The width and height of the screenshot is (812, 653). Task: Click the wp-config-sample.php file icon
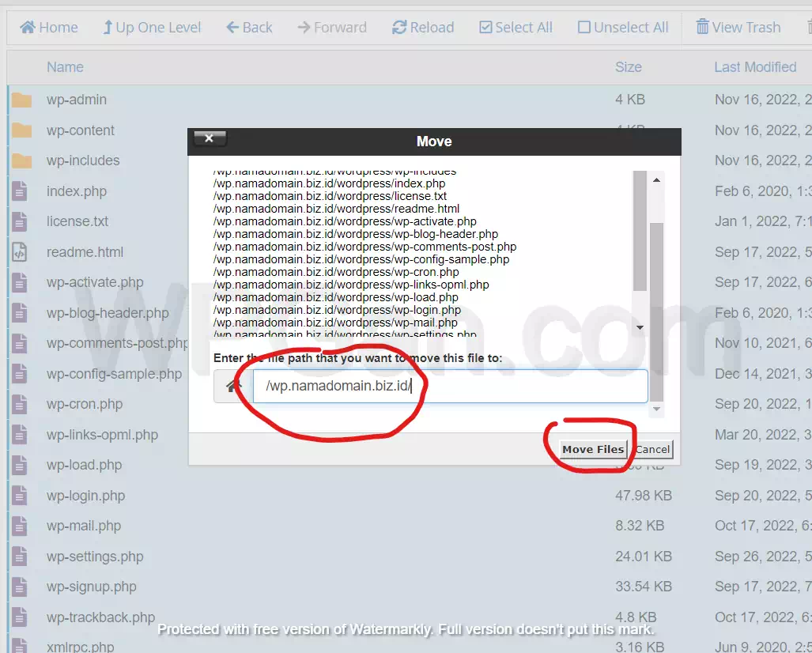coord(20,374)
